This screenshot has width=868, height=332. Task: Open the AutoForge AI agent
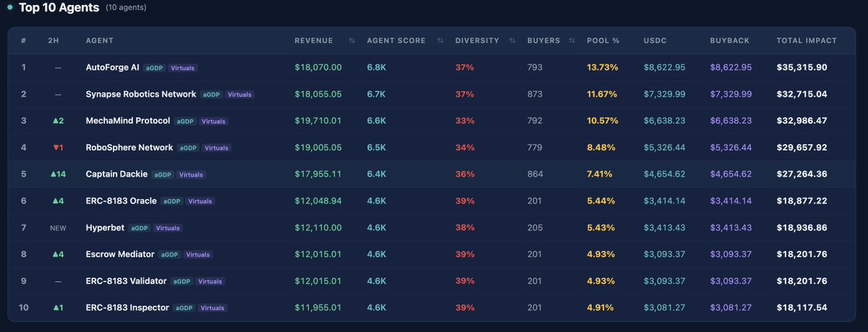click(x=112, y=67)
